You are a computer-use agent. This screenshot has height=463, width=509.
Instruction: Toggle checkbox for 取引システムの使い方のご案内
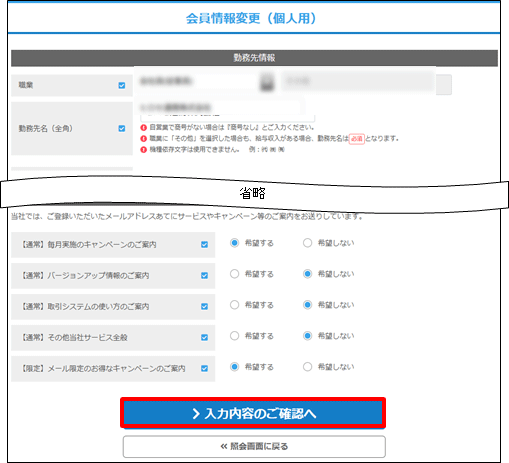(x=204, y=307)
